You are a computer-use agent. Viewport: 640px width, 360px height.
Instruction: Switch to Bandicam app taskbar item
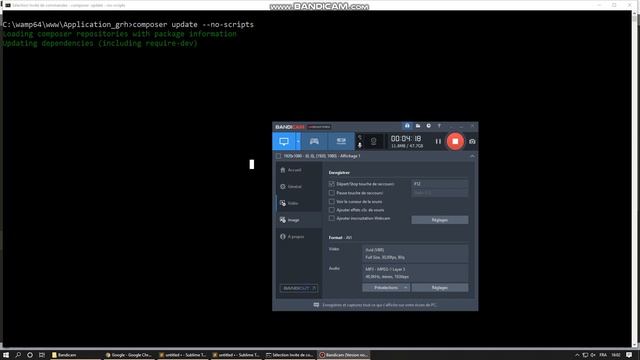tap(344, 355)
